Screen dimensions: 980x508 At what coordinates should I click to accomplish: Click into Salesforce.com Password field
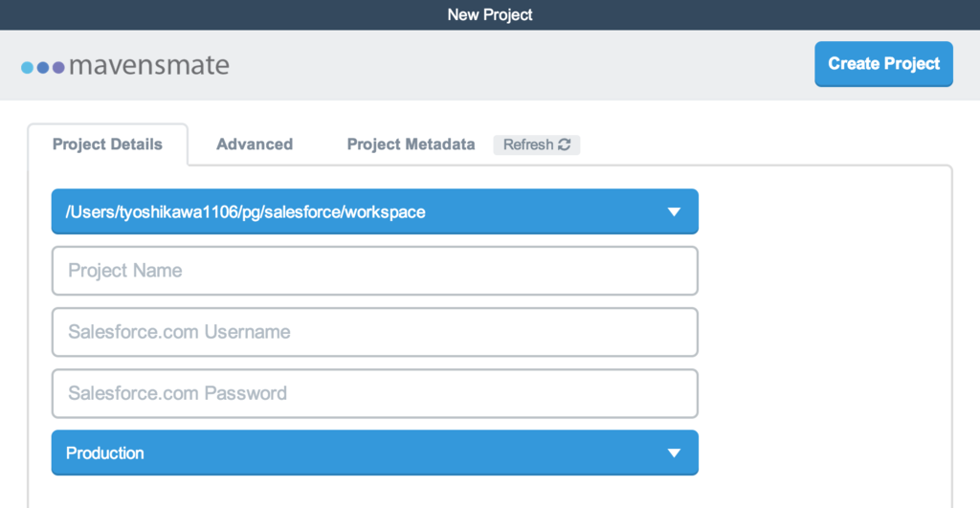(375, 393)
